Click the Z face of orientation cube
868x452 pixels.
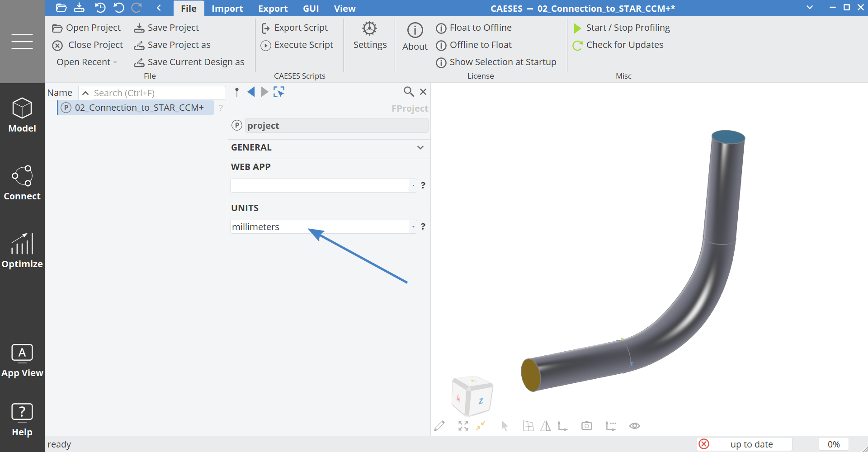(481, 400)
